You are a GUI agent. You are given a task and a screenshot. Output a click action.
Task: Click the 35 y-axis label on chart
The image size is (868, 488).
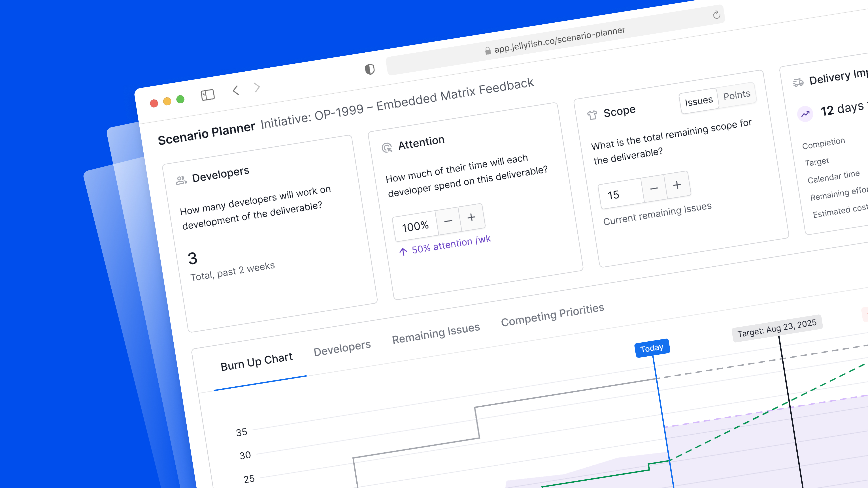click(x=242, y=432)
